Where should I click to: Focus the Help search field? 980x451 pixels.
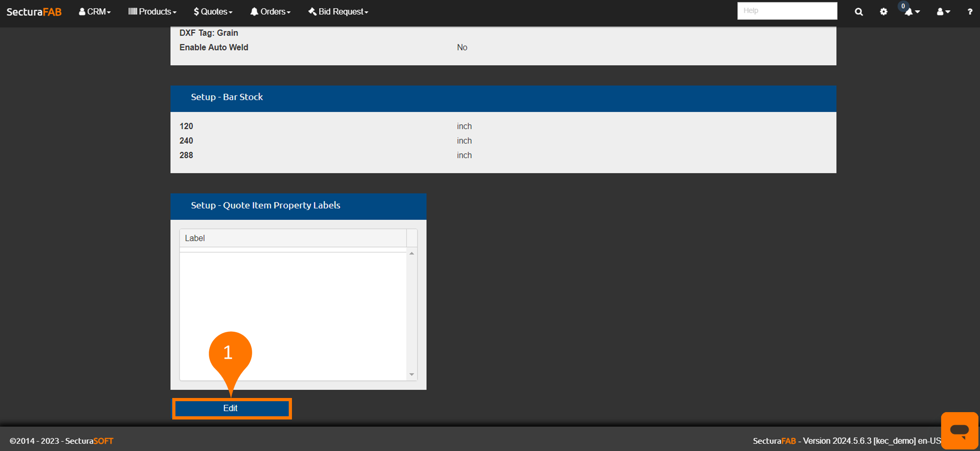787,11
